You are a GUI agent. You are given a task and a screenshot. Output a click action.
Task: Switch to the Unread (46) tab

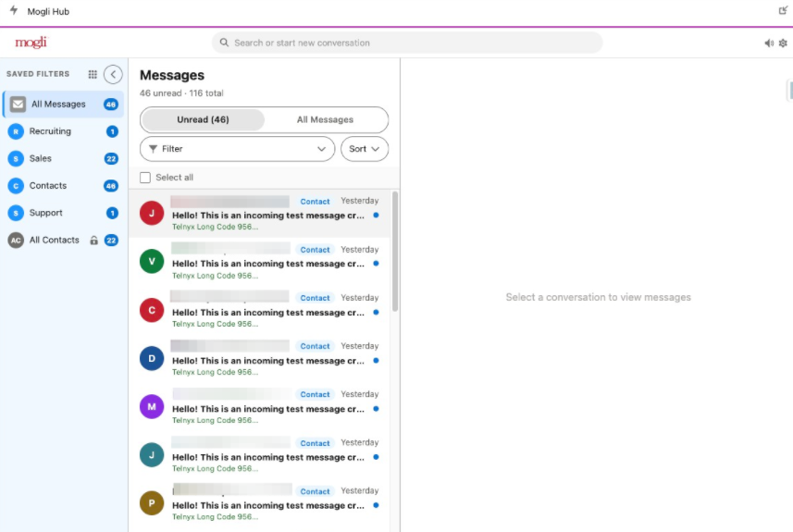[203, 120]
